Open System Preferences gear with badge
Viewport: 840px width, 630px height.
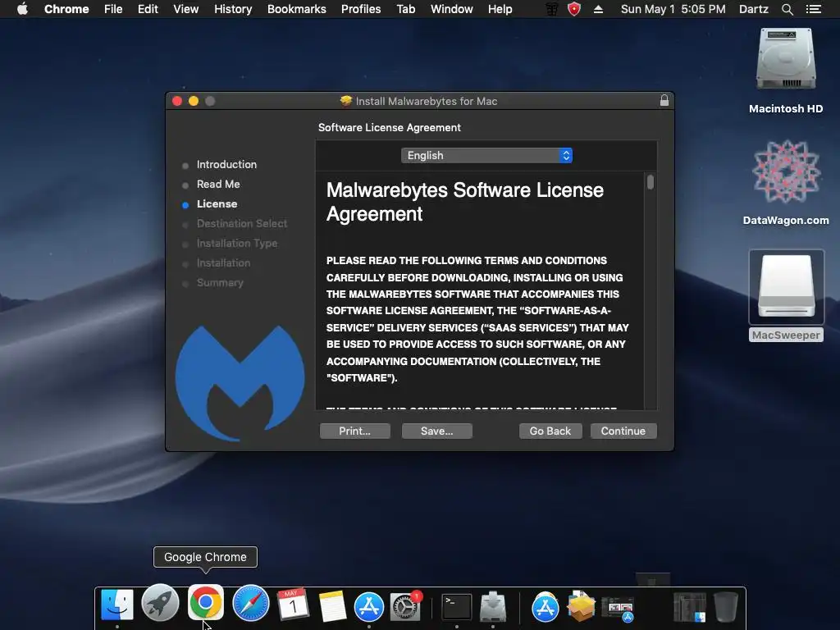point(405,606)
